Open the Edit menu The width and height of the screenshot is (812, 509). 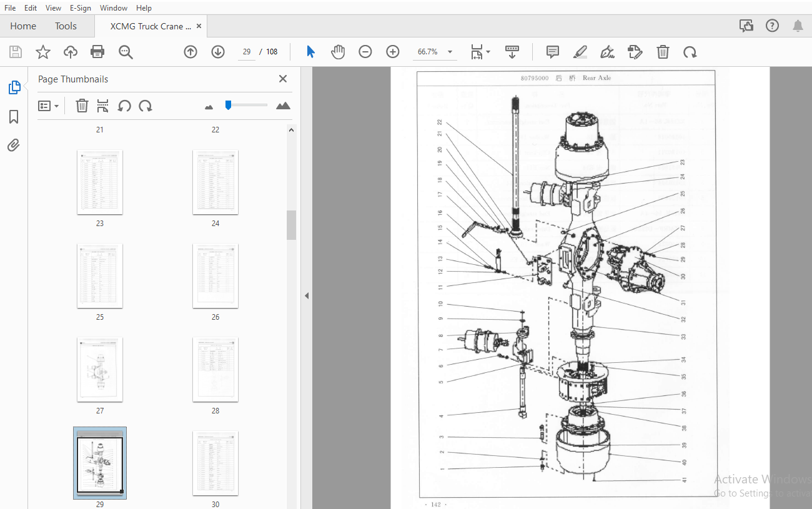(x=31, y=8)
